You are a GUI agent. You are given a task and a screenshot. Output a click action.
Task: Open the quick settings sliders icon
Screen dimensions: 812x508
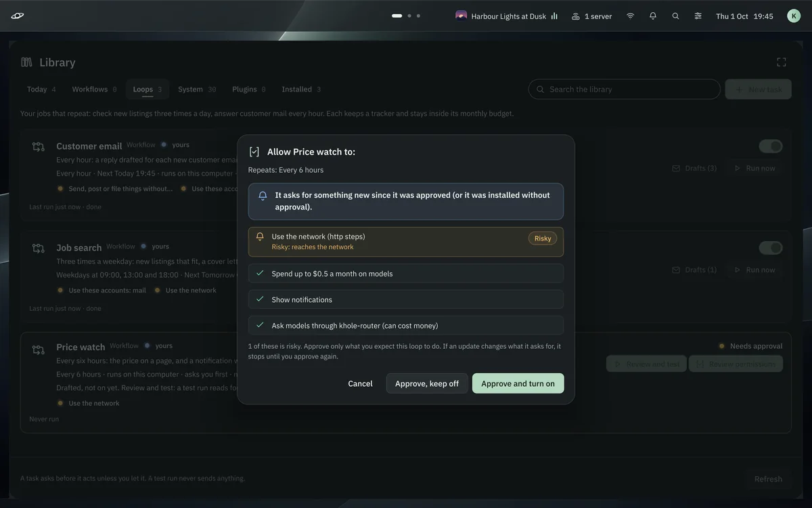click(698, 16)
